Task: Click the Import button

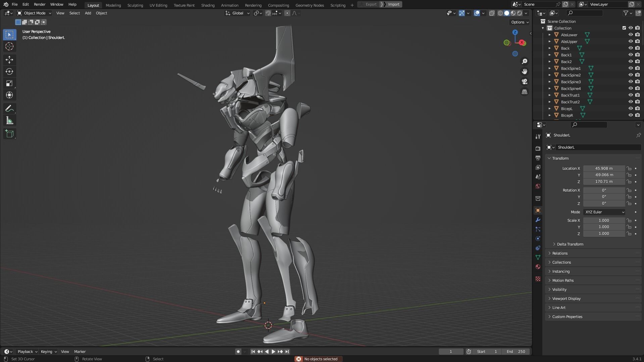Action: pyautogui.click(x=391, y=4)
